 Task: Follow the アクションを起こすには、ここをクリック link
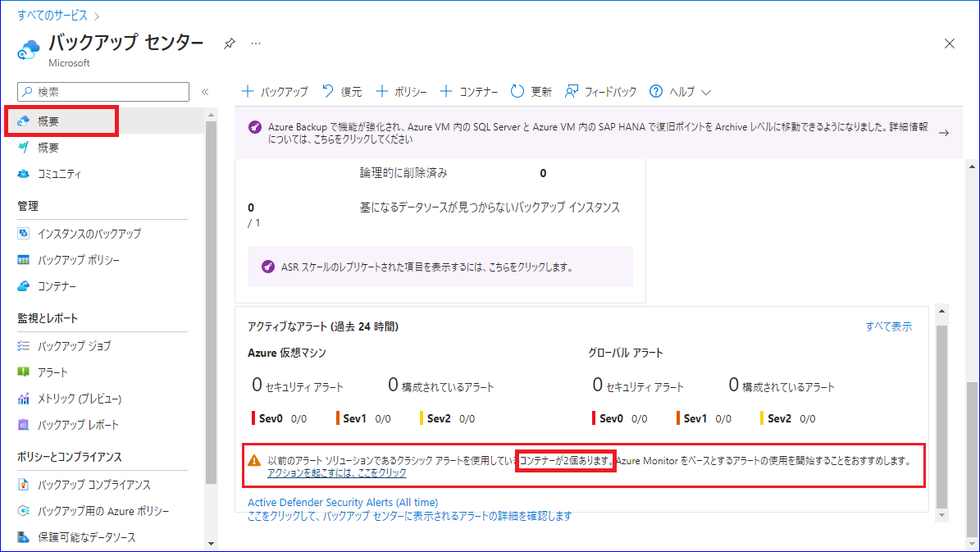pyautogui.click(x=337, y=473)
